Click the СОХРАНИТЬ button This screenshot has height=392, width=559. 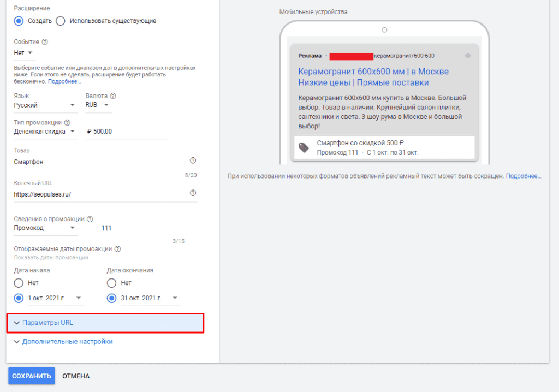click(32, 376)
